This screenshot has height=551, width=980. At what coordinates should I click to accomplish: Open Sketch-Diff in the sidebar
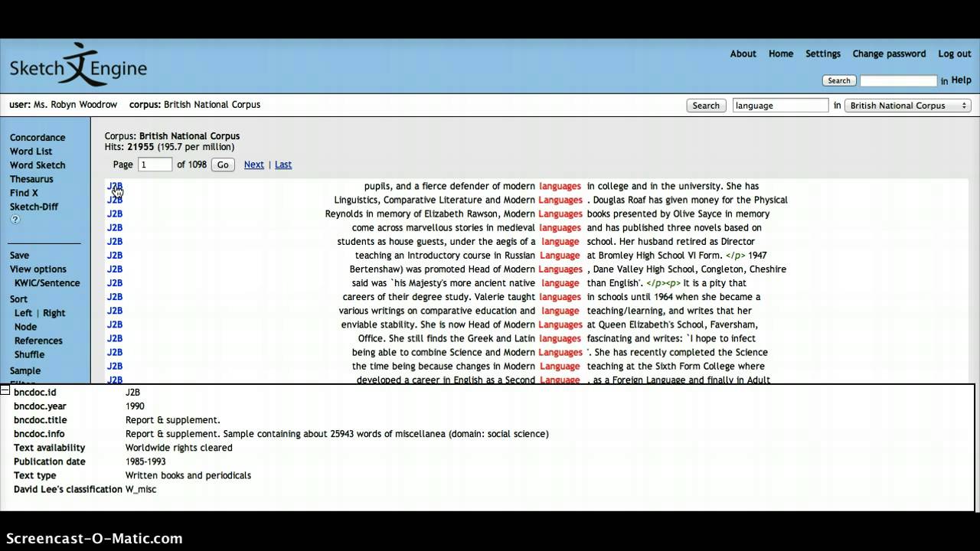[x=34, y=207]
